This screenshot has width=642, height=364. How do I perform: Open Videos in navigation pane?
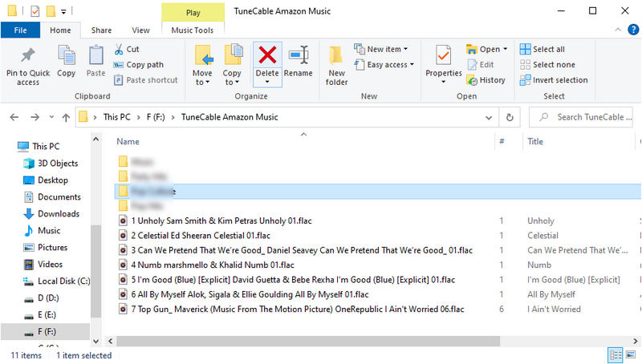pos(43,265)
